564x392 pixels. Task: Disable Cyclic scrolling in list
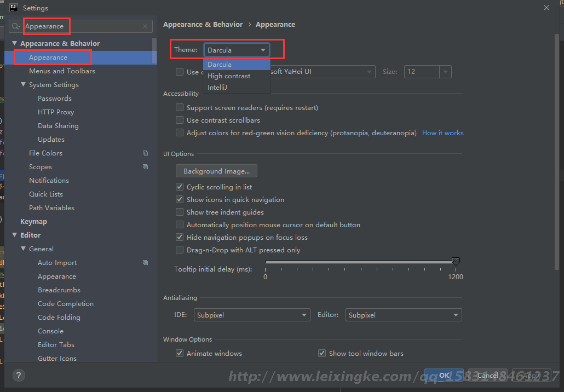coord(180,187)
